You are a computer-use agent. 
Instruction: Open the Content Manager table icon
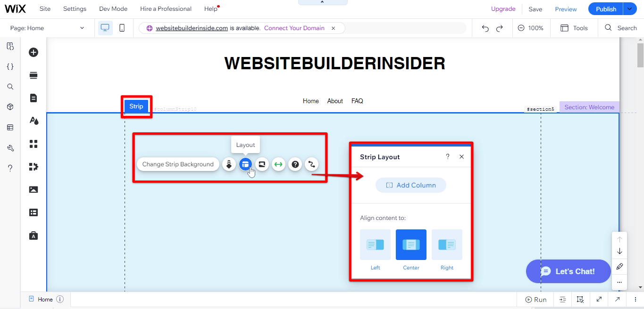pyautogui.click(x=33, y=212)
